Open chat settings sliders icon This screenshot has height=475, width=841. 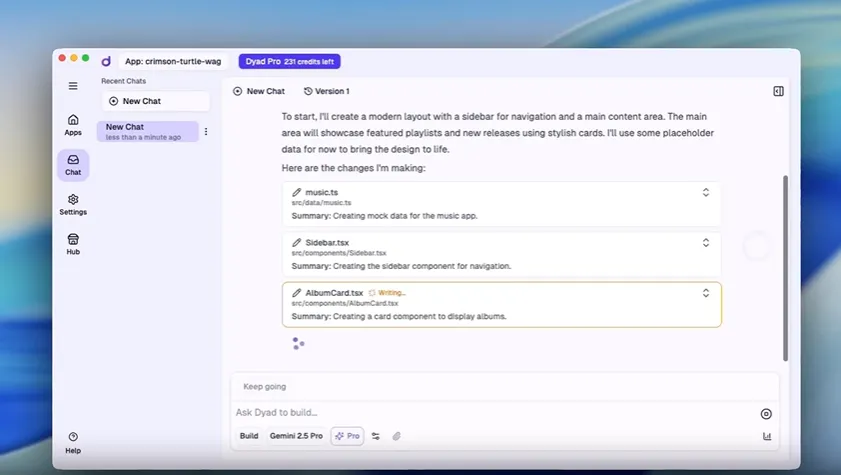[376, 436]
